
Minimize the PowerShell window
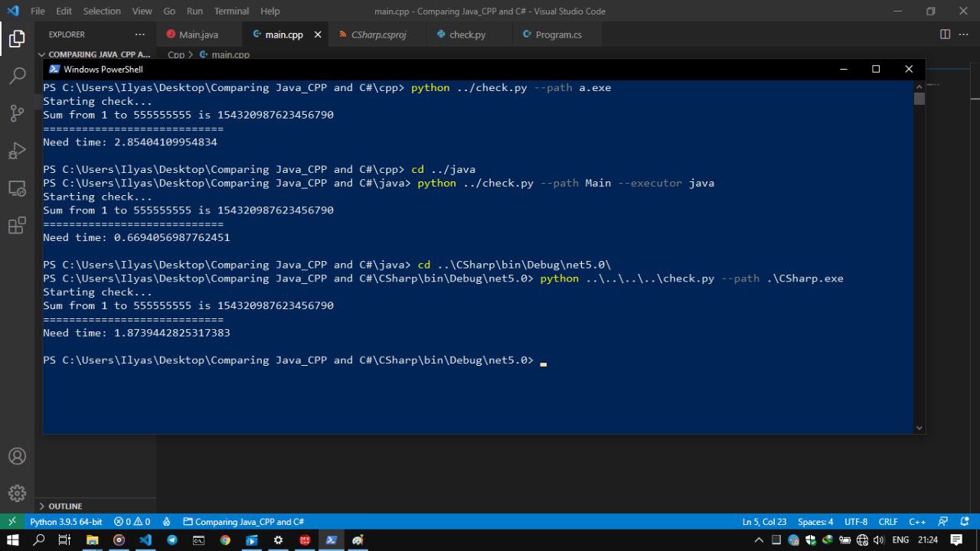coord(843,69)
